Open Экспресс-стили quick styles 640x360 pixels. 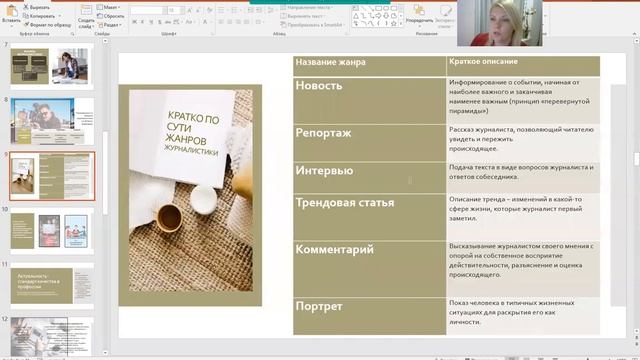pyautogui.click(x=444, y=16)
